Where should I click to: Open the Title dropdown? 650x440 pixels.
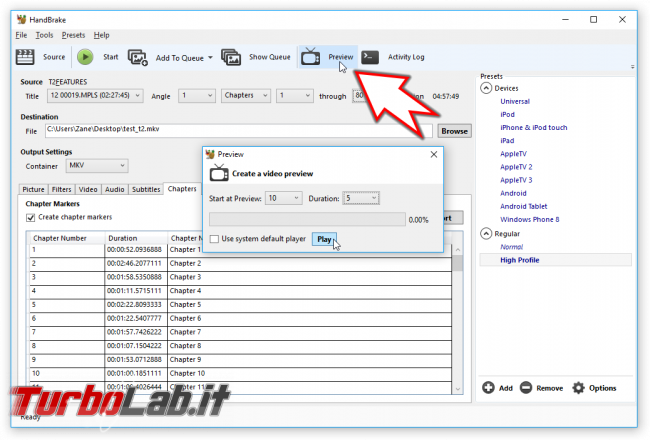(x=95, y=96)
